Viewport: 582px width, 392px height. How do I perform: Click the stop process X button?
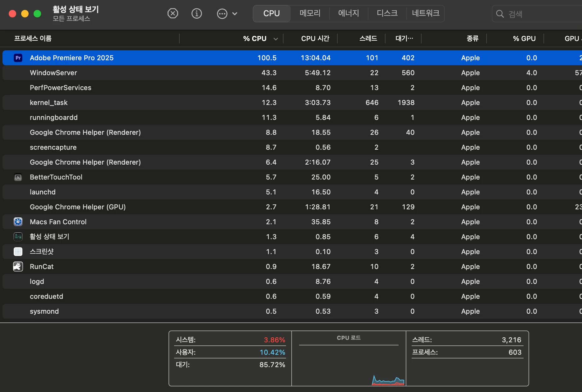[173, 13]
